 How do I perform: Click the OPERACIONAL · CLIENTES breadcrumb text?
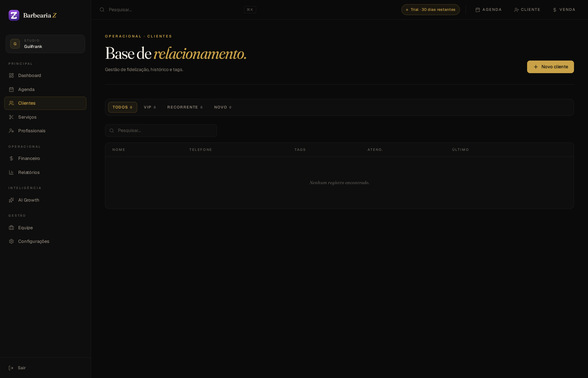[138, 36]
